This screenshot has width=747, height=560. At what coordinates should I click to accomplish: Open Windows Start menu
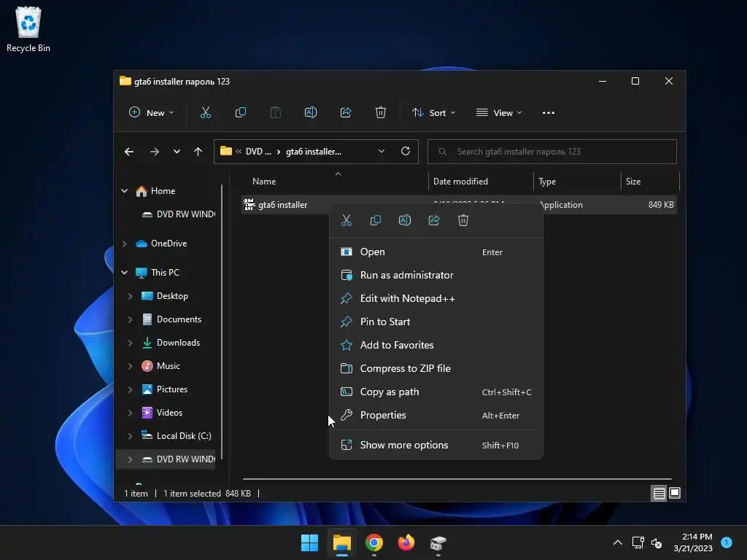(x=309, y=542)
